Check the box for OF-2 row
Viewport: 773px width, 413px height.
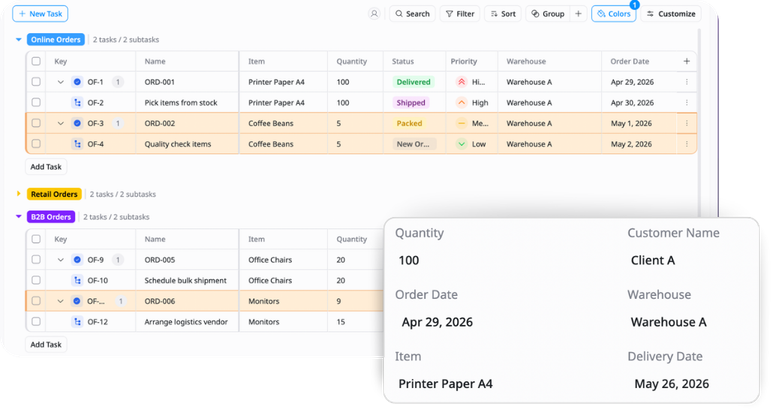coord(36,103)
